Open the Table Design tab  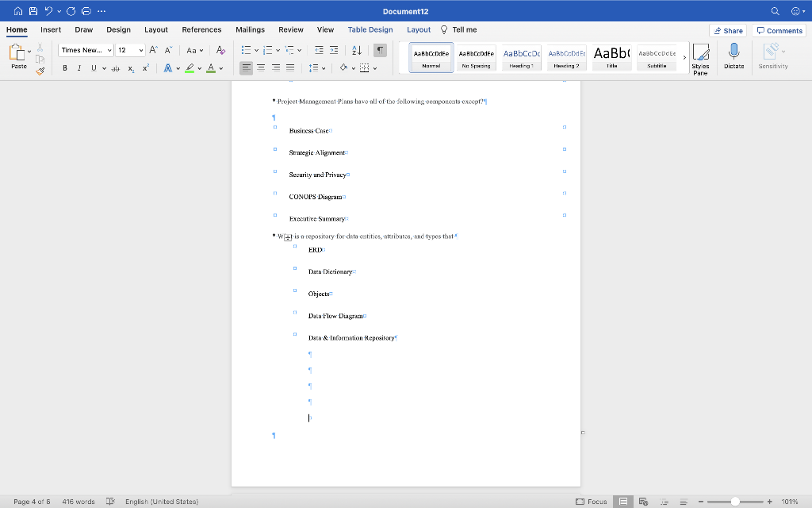coord(370,29)
